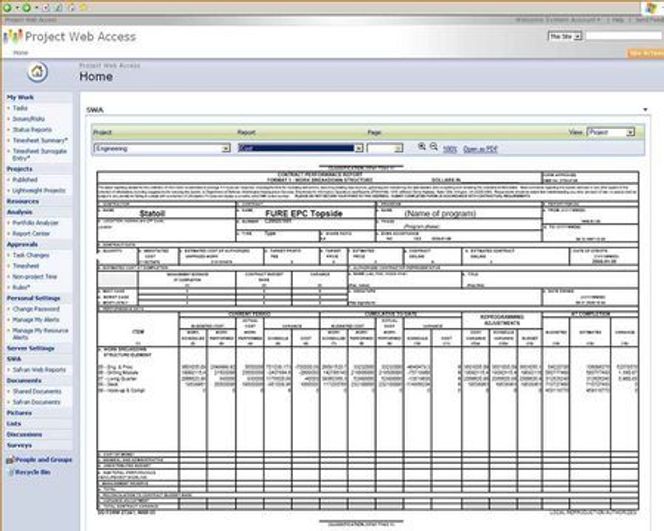Expand the SWA web part menu arrow

(645, 110)
